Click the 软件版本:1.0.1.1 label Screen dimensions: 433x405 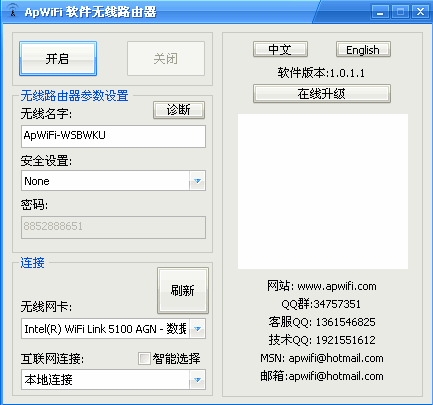pos(321,73)
